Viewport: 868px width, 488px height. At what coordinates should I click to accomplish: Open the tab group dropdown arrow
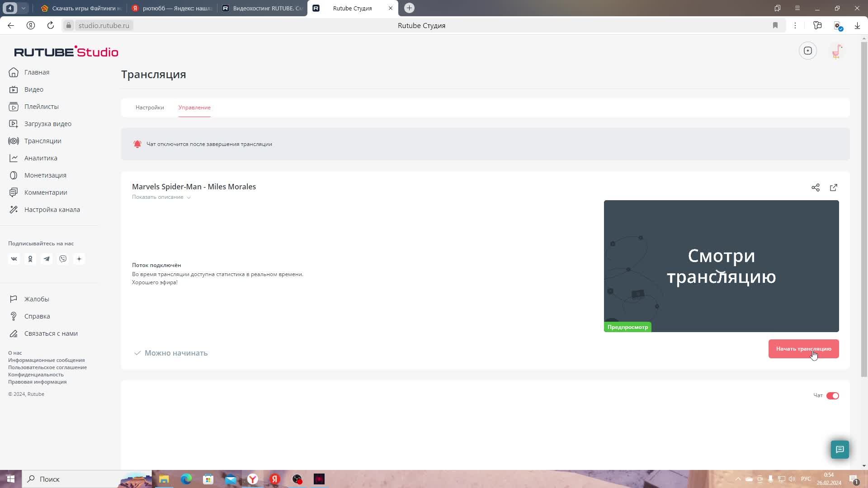[24, 8]
